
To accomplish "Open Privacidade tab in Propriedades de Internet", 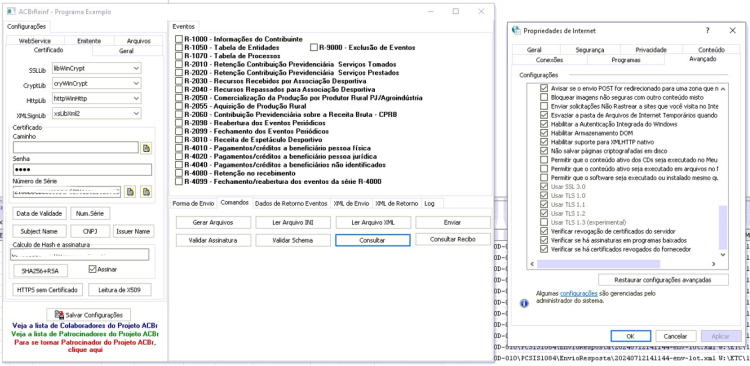I will pyautogui.click(x=651, y=50).
